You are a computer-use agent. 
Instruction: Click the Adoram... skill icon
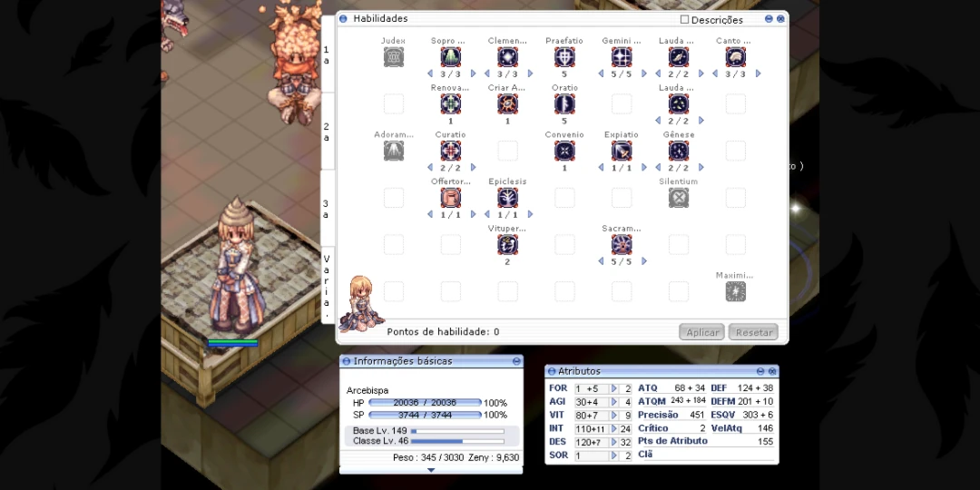tap(394, 152)
